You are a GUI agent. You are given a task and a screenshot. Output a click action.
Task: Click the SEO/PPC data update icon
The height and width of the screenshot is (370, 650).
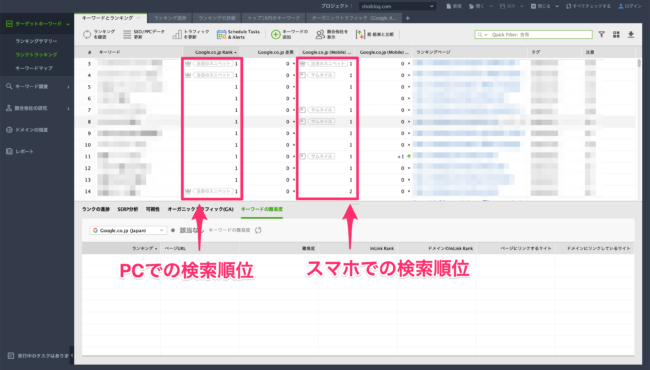(127, 34)
